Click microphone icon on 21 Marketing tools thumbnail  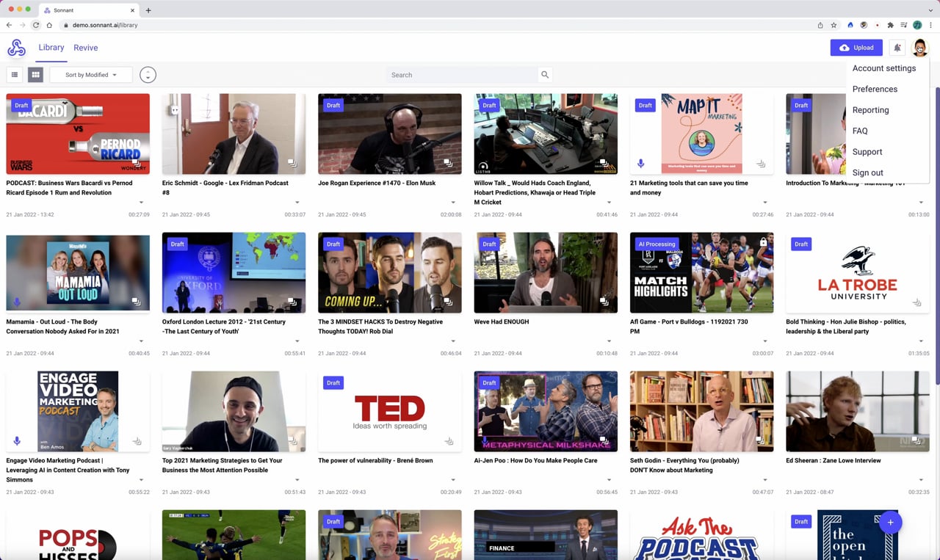641,164
